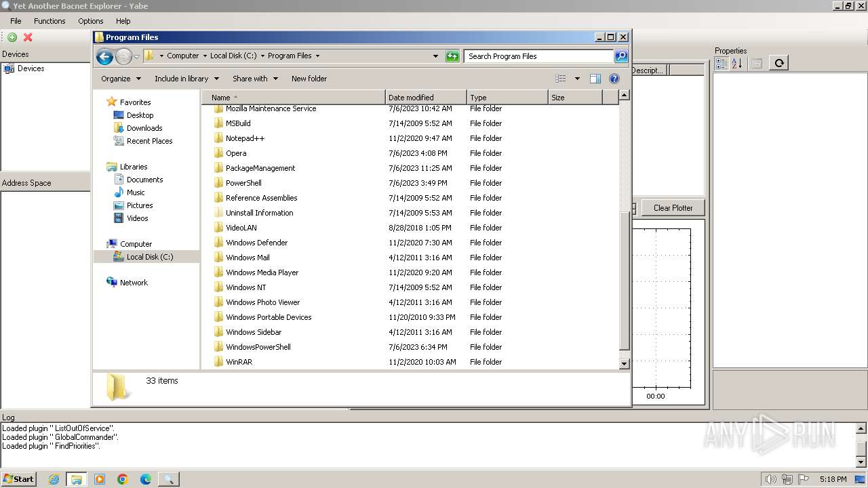The height and width of the screenshot is (488, 868).
Task: Open the Recent pages dropdown arrow
Action: [x=137, y=56]
